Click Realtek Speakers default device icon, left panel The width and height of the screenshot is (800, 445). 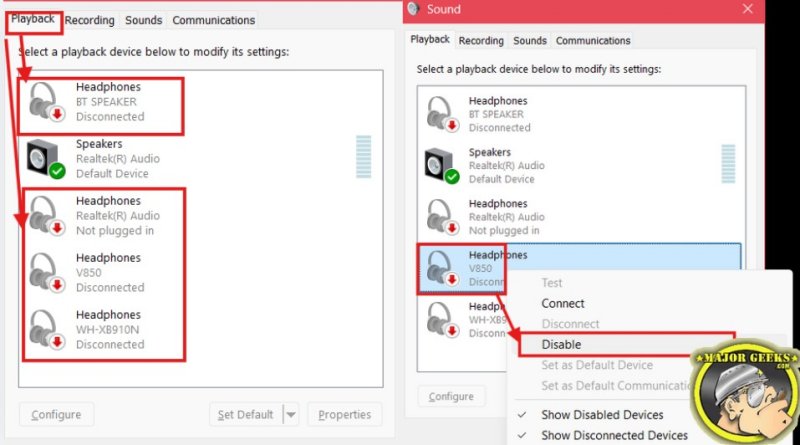[x=46, y=159]
